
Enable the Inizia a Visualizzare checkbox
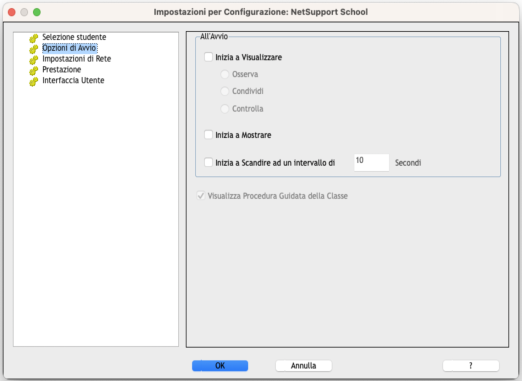[208, 57]
